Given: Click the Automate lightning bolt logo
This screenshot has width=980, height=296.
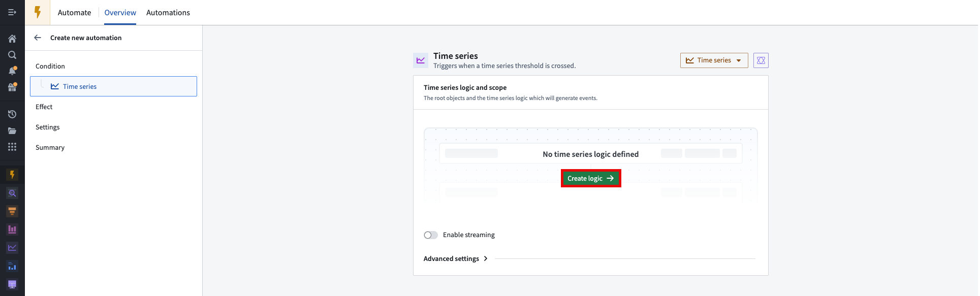Looking at the screenshot, I should (38, 12).
